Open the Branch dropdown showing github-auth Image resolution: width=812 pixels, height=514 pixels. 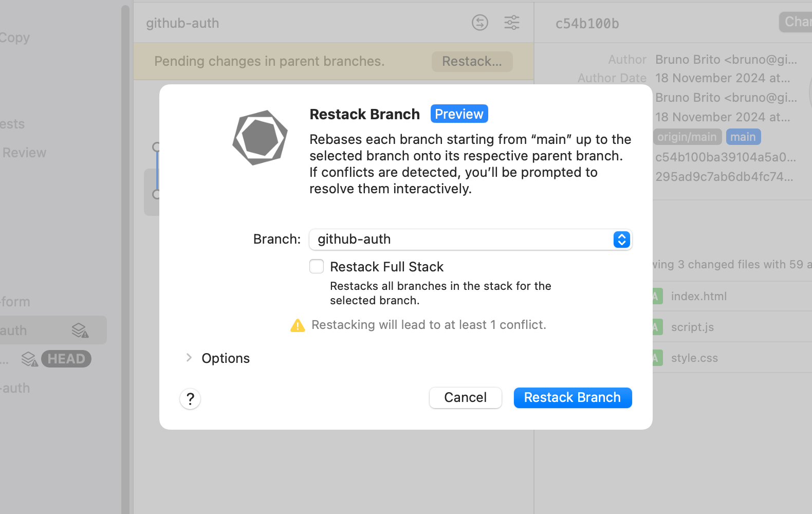pyautogui.click(x=463, y=240)
